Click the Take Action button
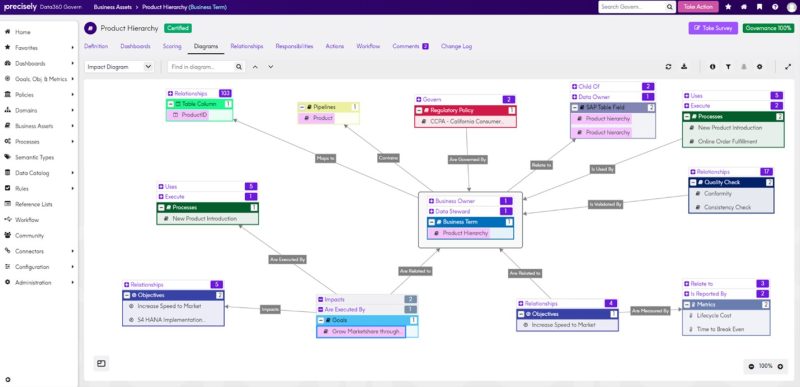This screenshot has height=387, width=800. (698, 7)
